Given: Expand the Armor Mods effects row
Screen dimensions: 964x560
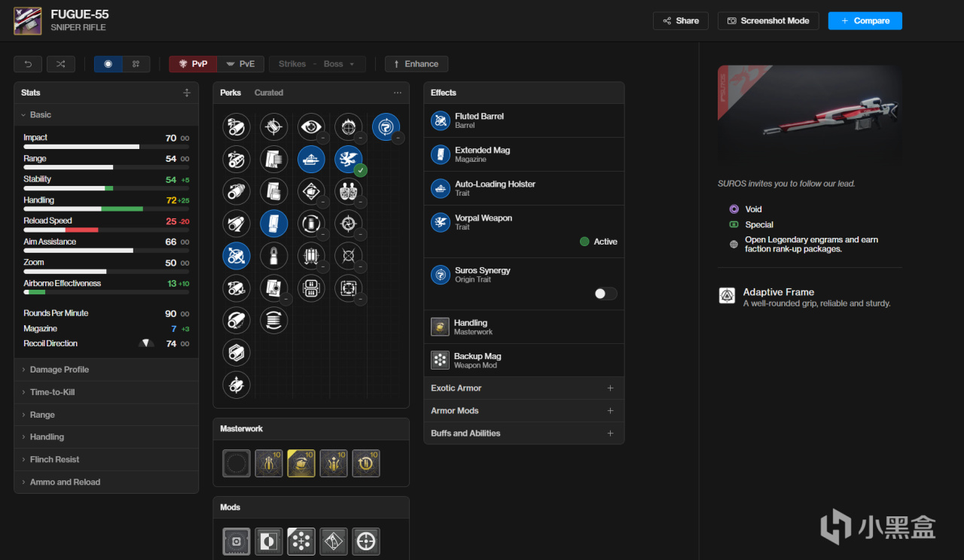Looking at the screenshot, I should click(x=524, y=411).
